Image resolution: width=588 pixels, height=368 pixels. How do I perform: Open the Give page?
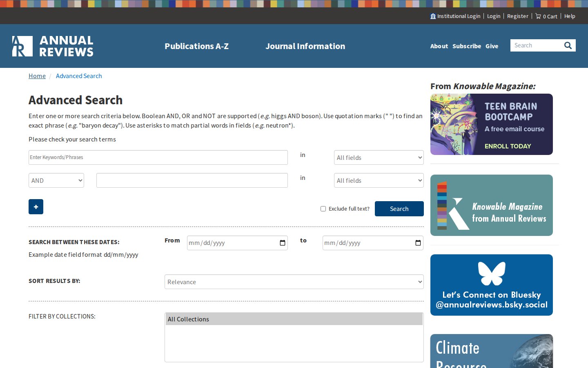492,46
